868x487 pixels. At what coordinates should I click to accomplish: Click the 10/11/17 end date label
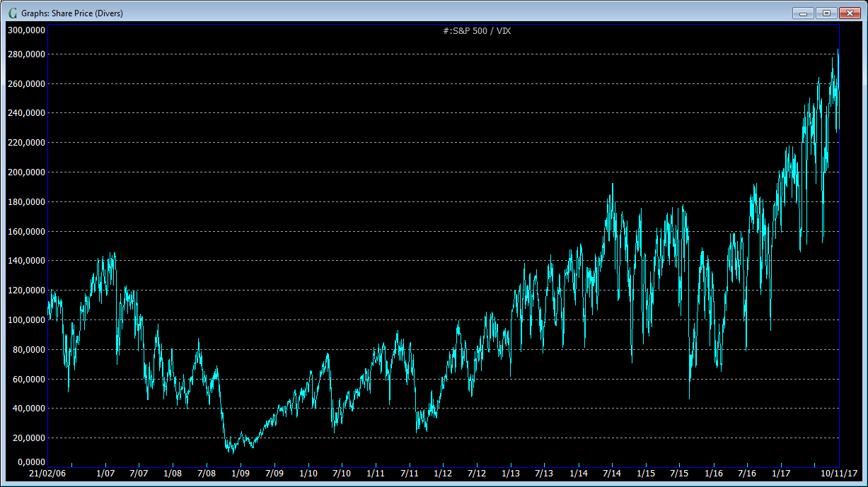coord(839,473)
